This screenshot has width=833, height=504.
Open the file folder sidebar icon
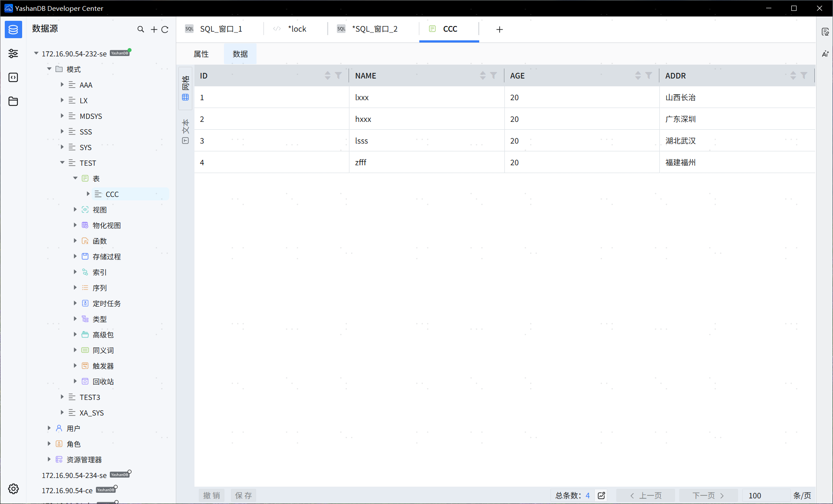point(13,101)
